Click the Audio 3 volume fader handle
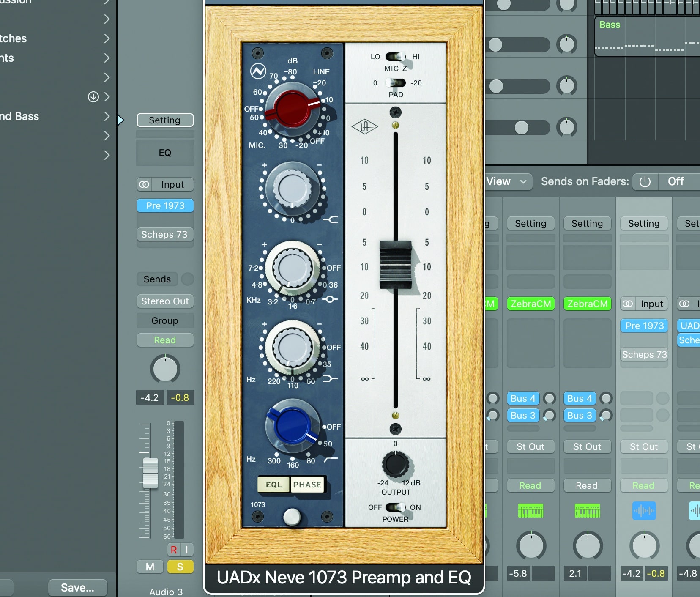This screenshot has height=597, width=700. coord(150,473)
